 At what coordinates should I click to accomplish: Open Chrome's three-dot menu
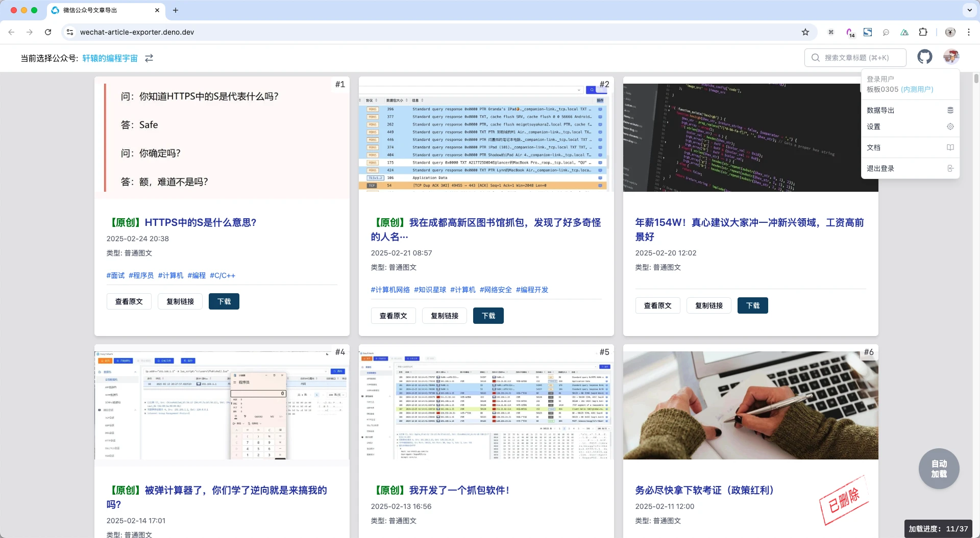(968, 32)
